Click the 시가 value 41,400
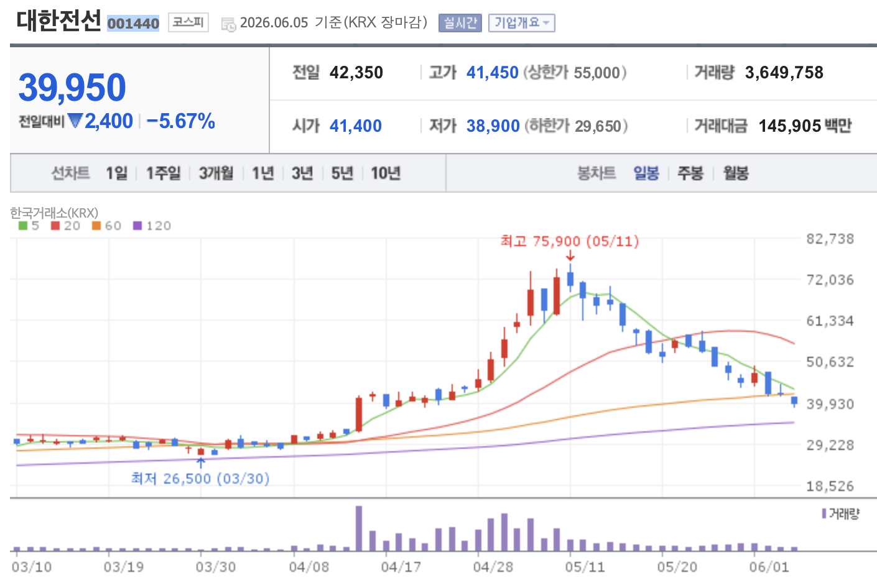 pos(356,126)
